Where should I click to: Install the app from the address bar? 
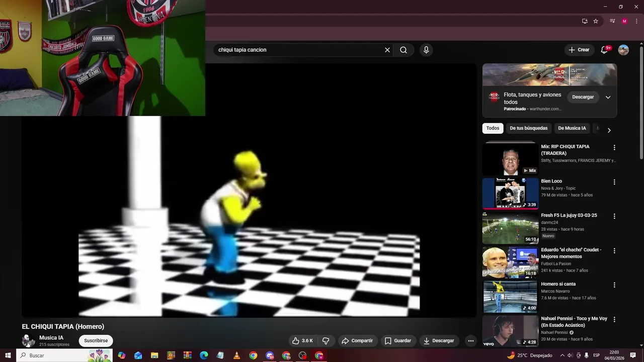pyautogui.click(x=585, y=21)
